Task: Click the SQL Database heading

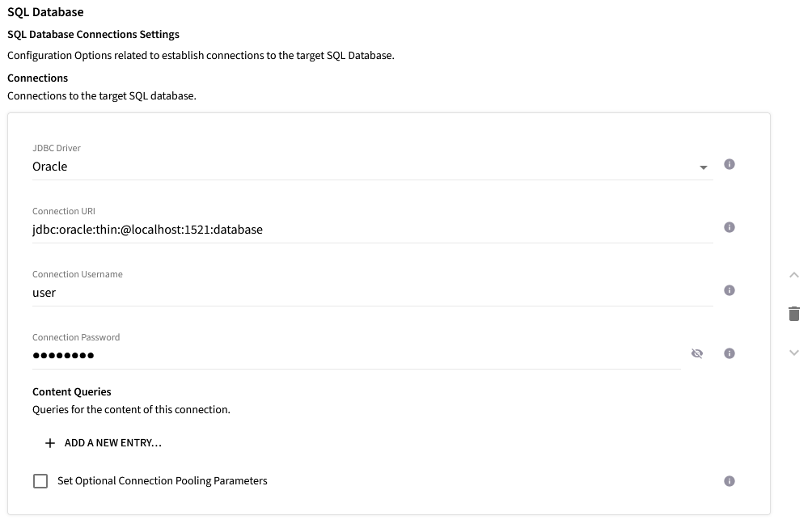Action: (x=45, y=12)
